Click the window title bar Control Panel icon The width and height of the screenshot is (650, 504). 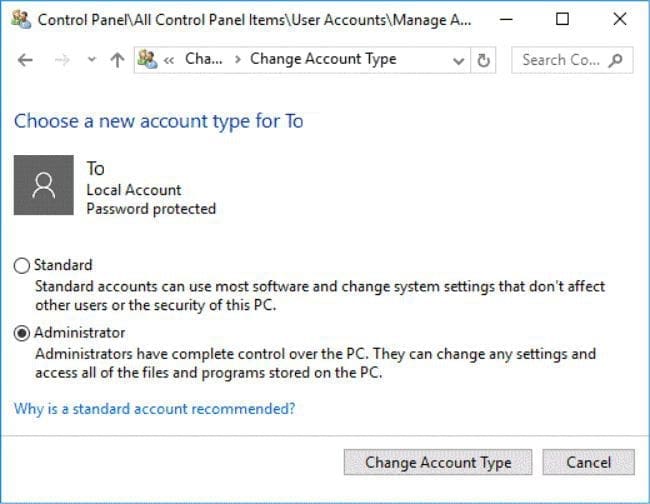pyautogui.click(x=19, y=18)
